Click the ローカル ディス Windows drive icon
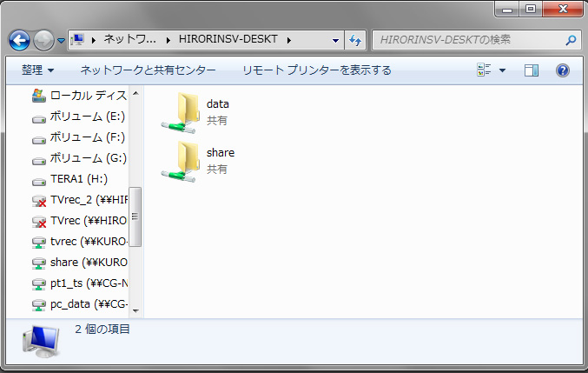 (x=38, y=96)
